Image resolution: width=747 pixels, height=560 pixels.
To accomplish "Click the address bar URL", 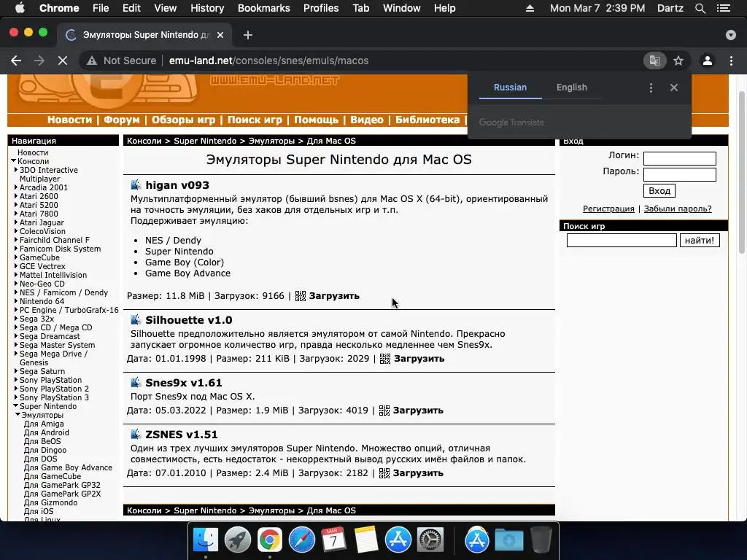I will pyautogui.click(x=268, y=61).
